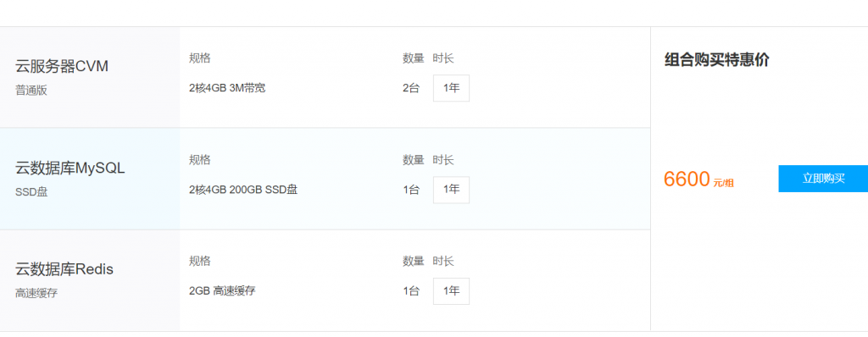Select the 云数据库MySQL product title

[70, 168]
